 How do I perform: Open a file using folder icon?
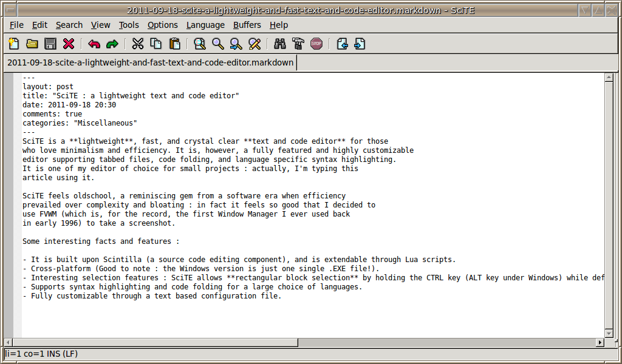(x=32, y=44)
